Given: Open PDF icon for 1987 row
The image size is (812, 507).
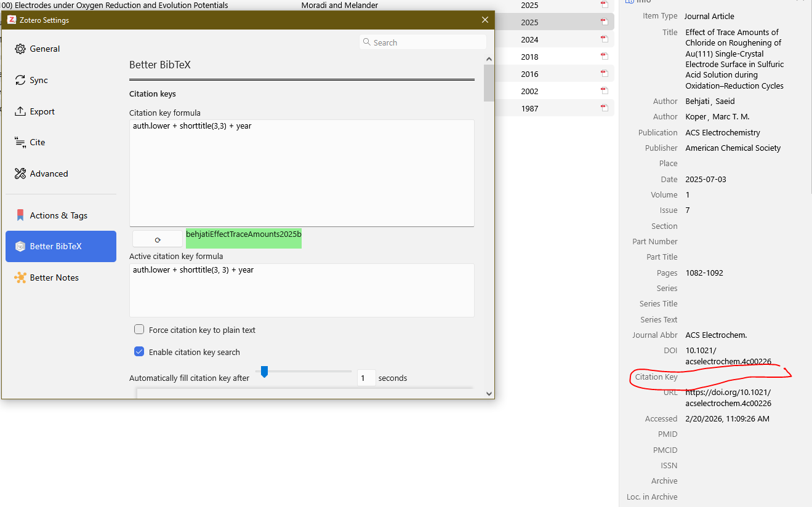Looking at the screenshot, I should (604, 108).
